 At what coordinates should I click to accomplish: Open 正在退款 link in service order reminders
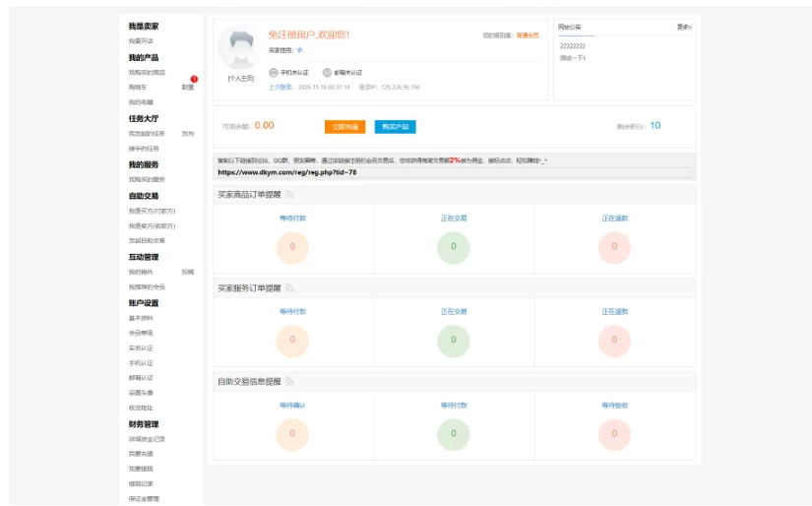(615, 312)
